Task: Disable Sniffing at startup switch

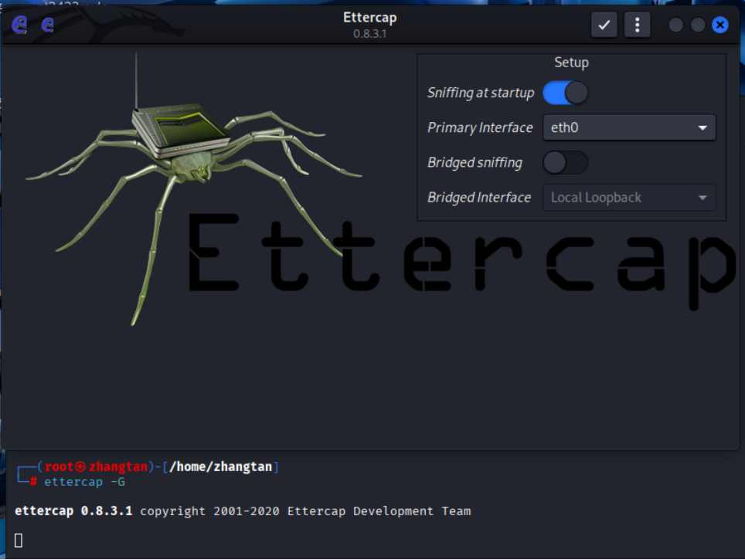Action: (566, 93)
